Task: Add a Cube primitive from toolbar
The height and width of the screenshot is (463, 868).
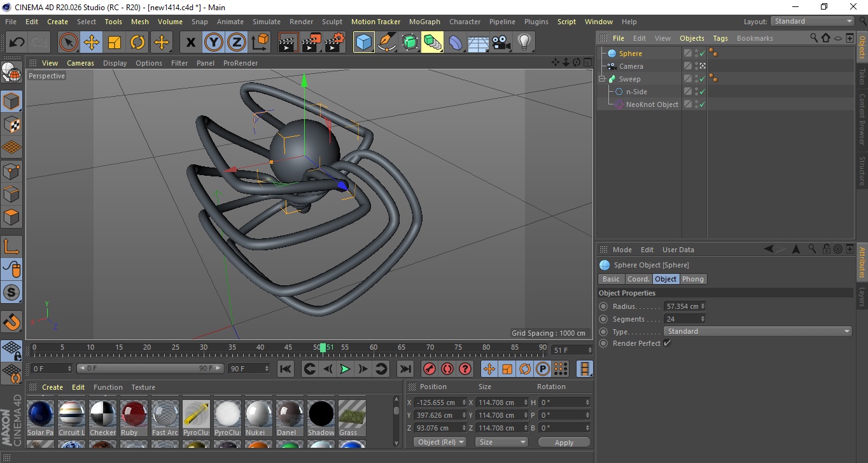Action: click(363, 43)
